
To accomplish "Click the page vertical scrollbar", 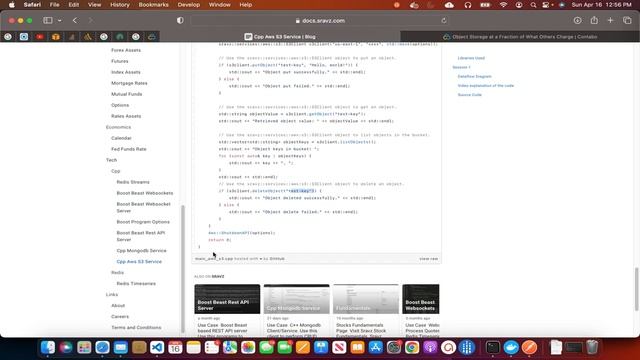I will pos(636,289).
